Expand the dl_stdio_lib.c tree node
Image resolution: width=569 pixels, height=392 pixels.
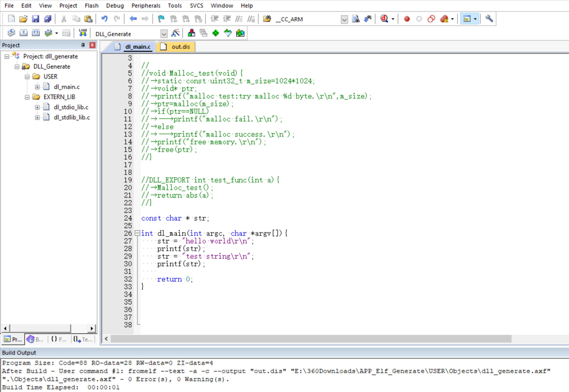[x=37, y=107]
